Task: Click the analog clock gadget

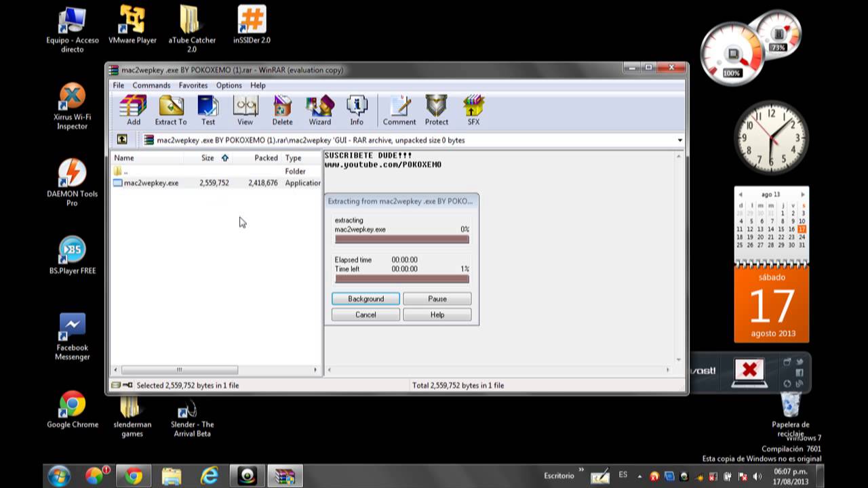Action: (x=772, y=138)
